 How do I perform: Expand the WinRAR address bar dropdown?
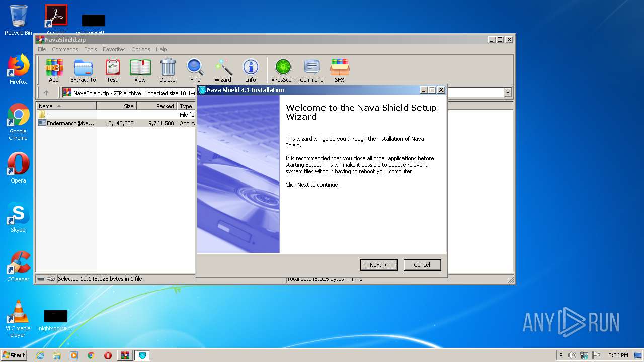tap(508, 93)
